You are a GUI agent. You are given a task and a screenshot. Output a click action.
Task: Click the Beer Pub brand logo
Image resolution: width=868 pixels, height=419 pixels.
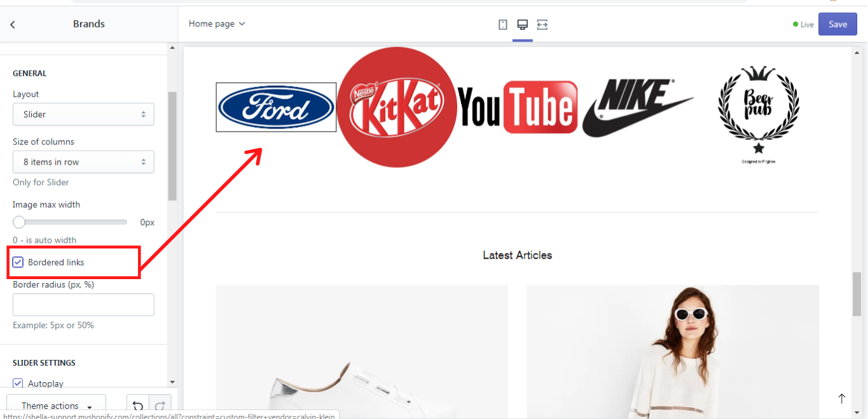tap(759, 114)
